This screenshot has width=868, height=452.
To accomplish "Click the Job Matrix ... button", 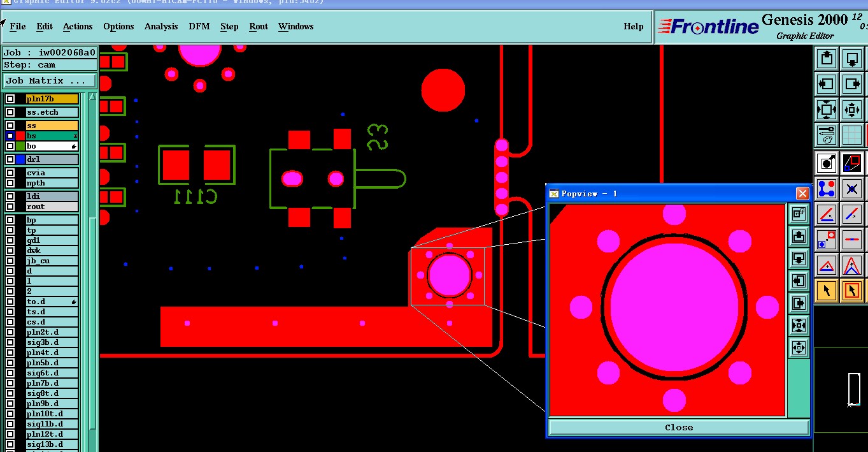I will (50, 81).
